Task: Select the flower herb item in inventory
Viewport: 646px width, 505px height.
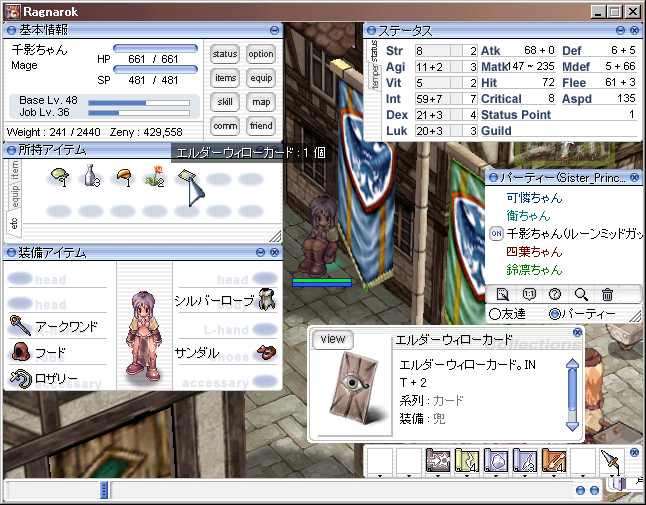Action: point(155,176)
